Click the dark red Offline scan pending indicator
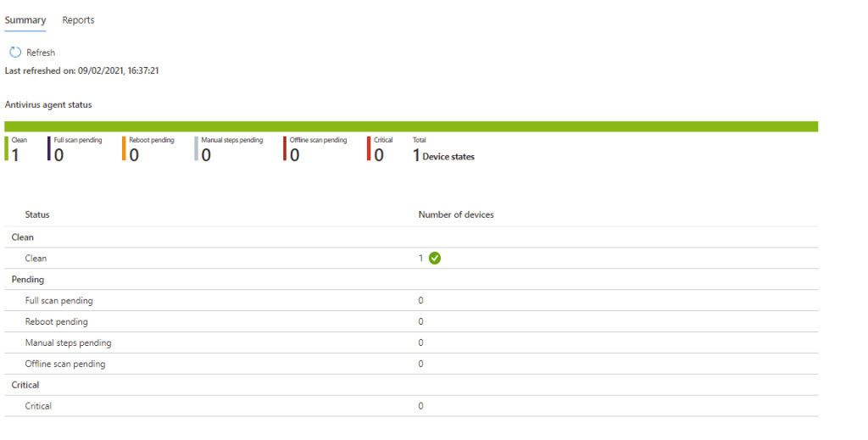 click(x=285, y=148)
